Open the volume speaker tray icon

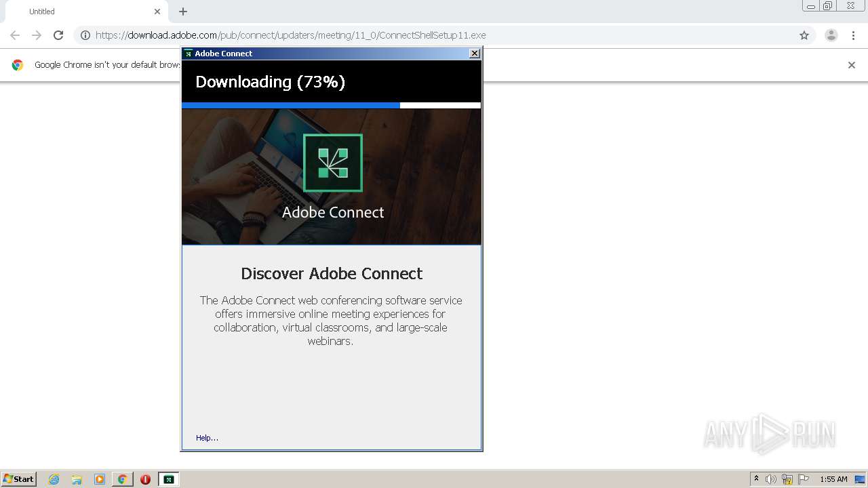point(771,479)
